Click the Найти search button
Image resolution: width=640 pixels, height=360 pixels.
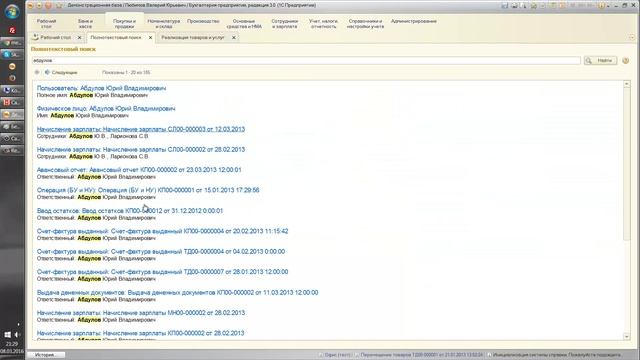[600, 61]
